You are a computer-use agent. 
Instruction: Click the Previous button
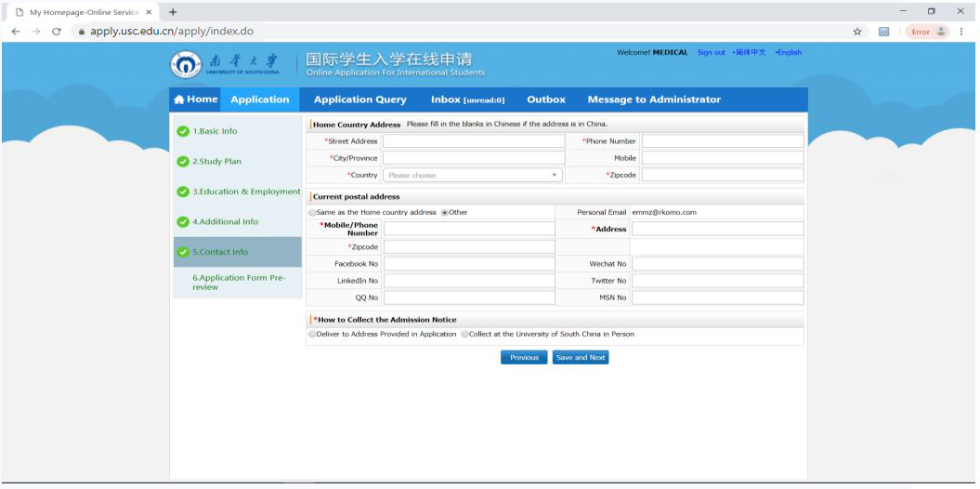coord(524,357)
